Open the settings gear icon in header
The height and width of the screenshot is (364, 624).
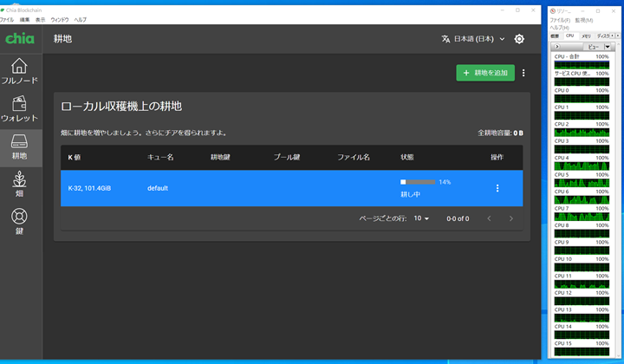(519, 39)
